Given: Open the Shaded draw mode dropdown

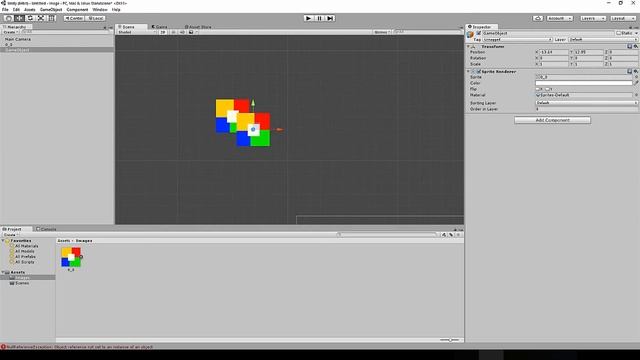Looking at the screenshot, I should tap(136, 32).
